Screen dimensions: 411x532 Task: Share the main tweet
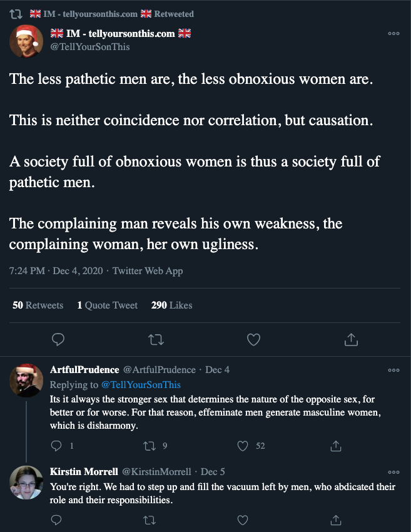pos(351,339)
